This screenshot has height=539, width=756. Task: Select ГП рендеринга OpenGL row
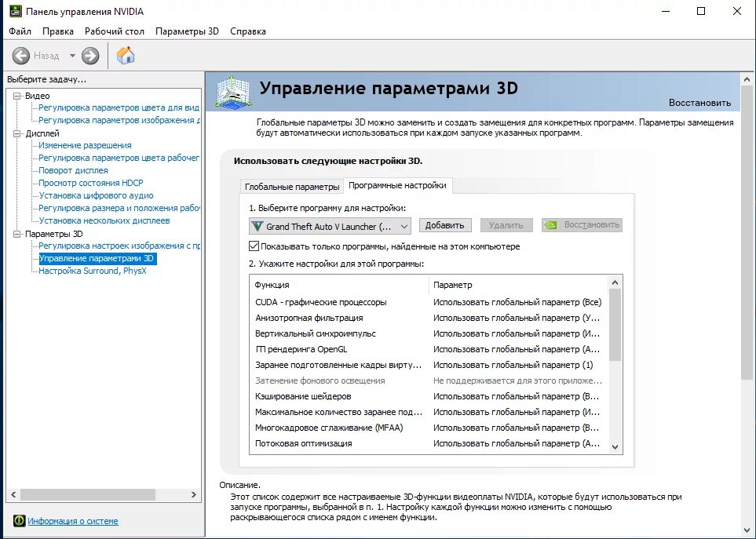point(429,349)
